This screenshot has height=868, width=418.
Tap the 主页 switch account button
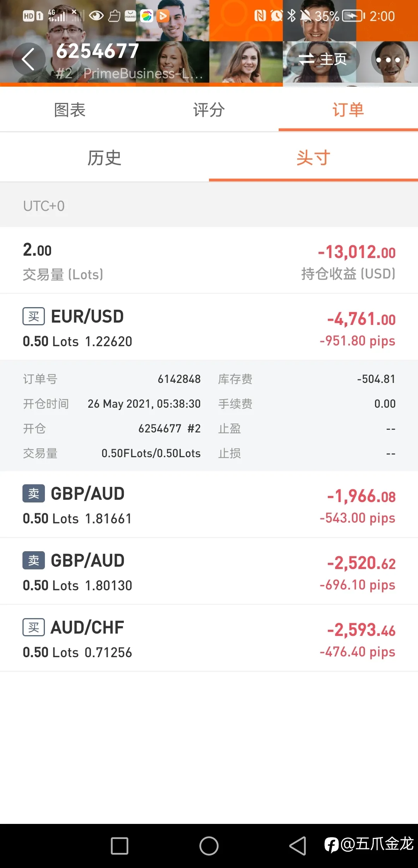[x=324, y=59]
